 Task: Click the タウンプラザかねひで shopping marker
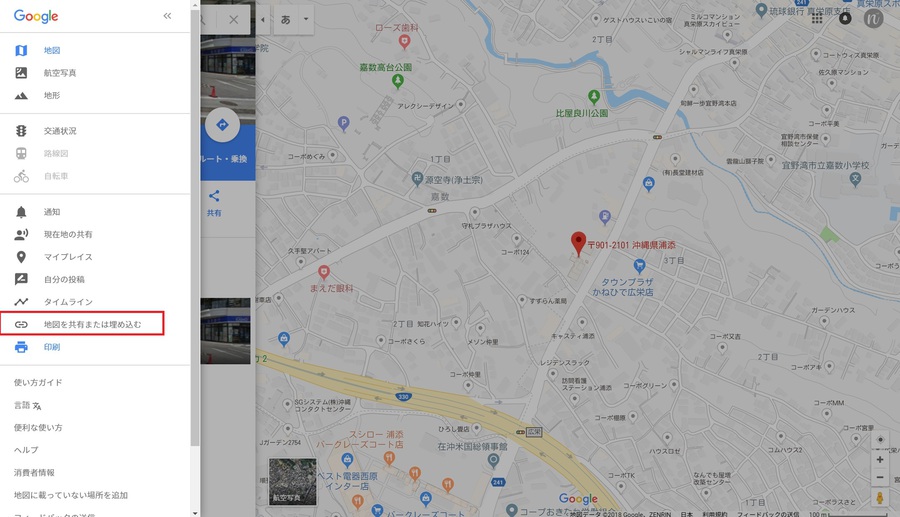(639, 266)
